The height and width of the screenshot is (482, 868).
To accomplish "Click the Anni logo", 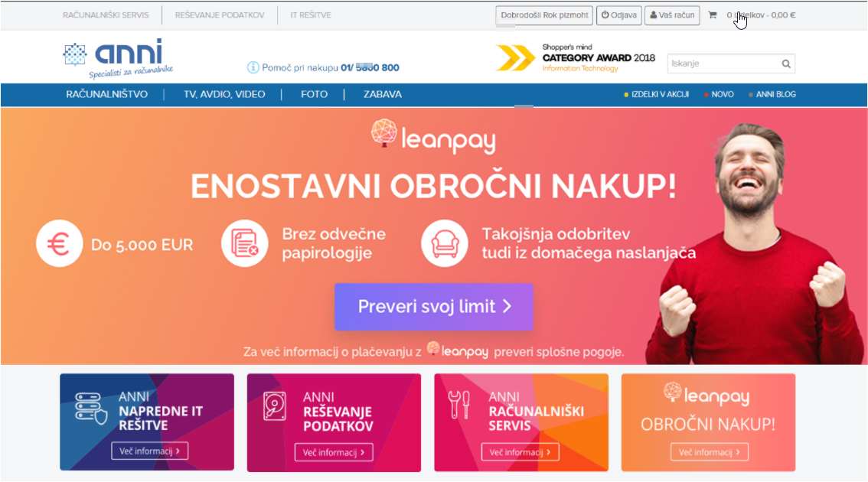I will tap(118, 58).
